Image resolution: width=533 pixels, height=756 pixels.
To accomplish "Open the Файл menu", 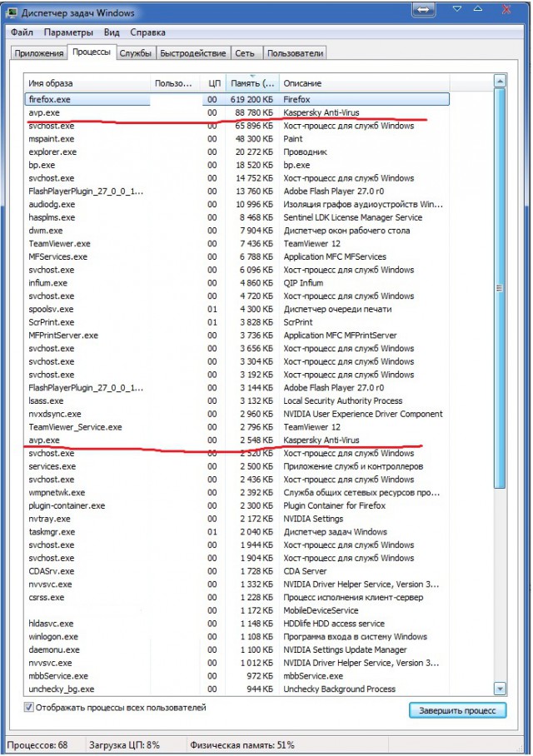I will click(x=22, y=32).
